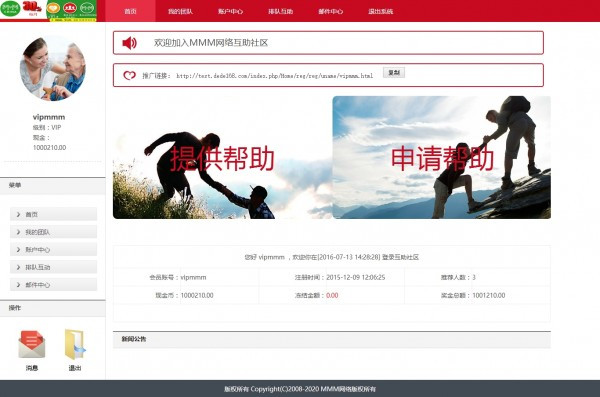Open 首页 tab in top navigation
The height and width of the screenshot is (397, 600).
point(130,11)
